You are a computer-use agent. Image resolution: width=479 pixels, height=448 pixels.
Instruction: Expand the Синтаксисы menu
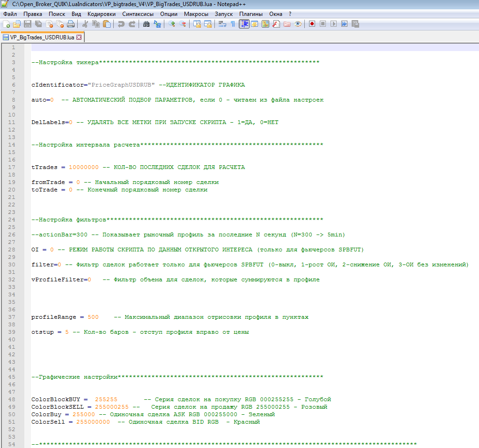(x=138, y=14)
